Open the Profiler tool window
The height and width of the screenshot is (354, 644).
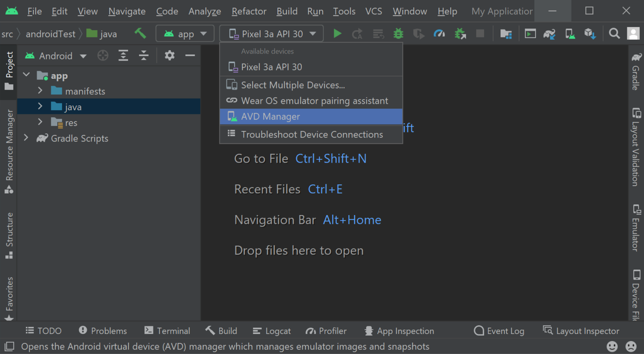point(326,331)
